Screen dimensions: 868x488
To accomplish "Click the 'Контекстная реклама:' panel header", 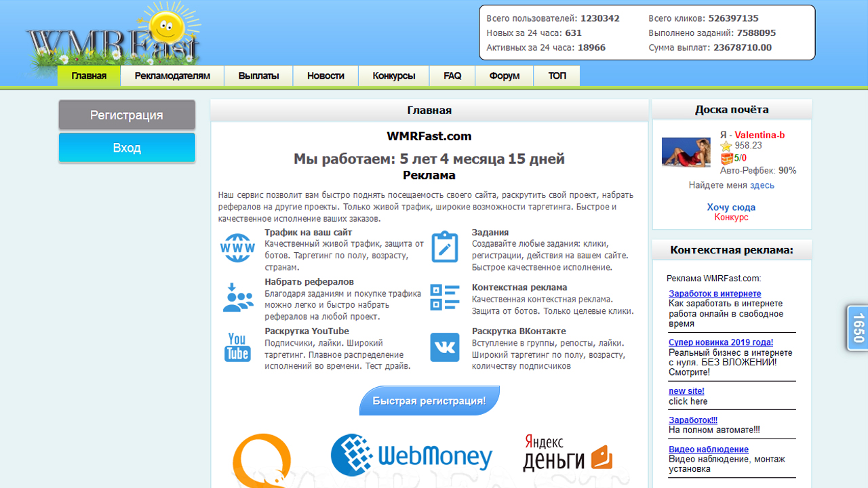I will click(x=732, y=250).
